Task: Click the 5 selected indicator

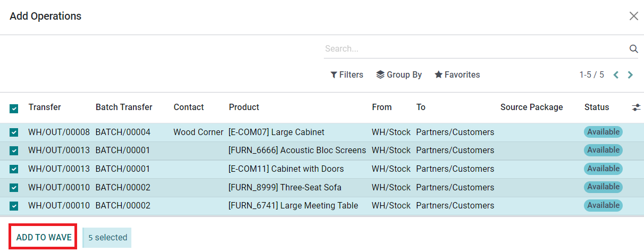Action: tap(107, 238)
